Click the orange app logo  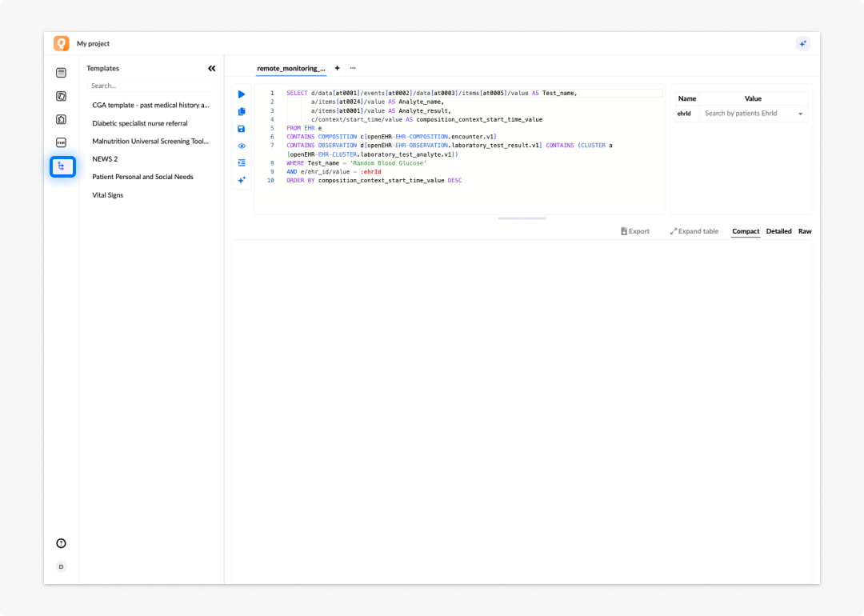click(x=61, y=43)
